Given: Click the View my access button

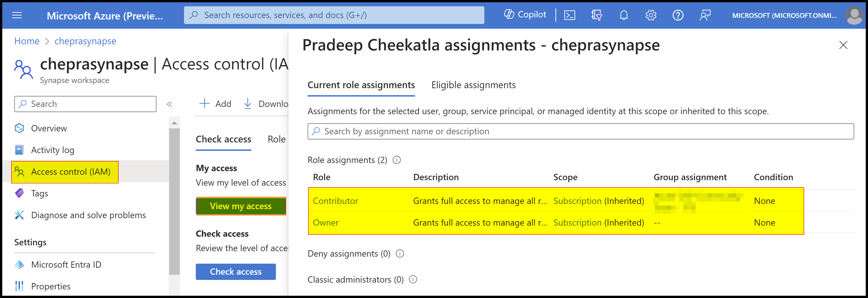Looking at the screenshot, I should pyautogui.click(x=240, y=206).
